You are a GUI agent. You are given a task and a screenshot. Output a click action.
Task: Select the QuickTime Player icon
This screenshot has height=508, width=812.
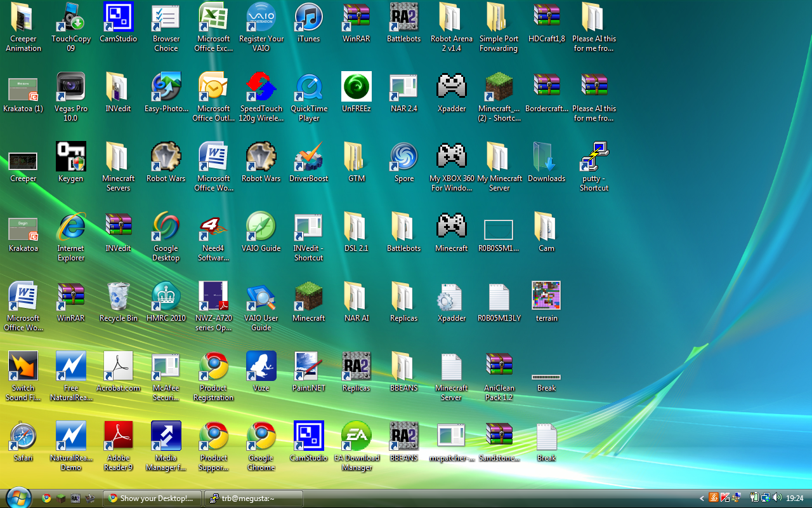click(309, 87)
